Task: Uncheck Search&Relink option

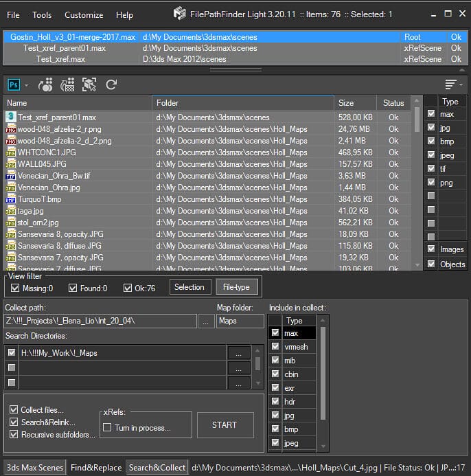Action: 14,422
